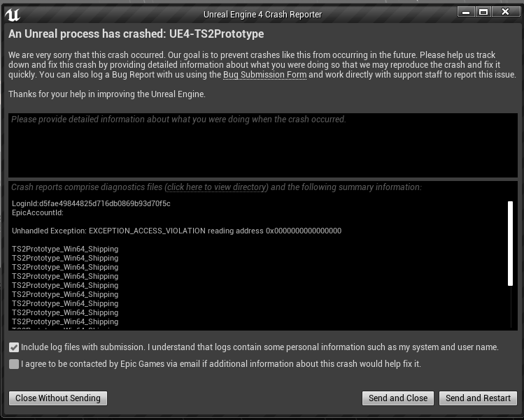This screenshot has width=524, height=420.
Task: Click the Unreal Engine logo icon
Action: [13, 15]
